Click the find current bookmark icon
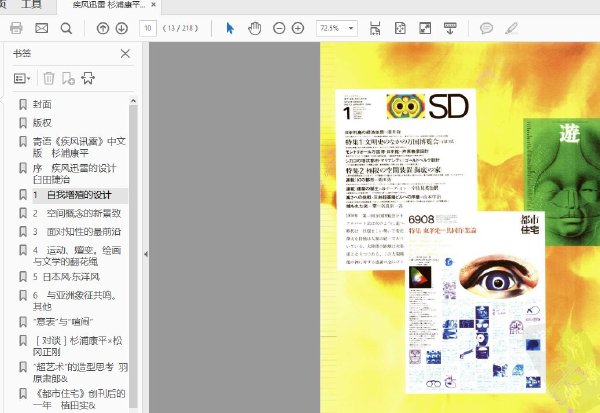Viewport: 600px width, 413px height. coord(88,78)
